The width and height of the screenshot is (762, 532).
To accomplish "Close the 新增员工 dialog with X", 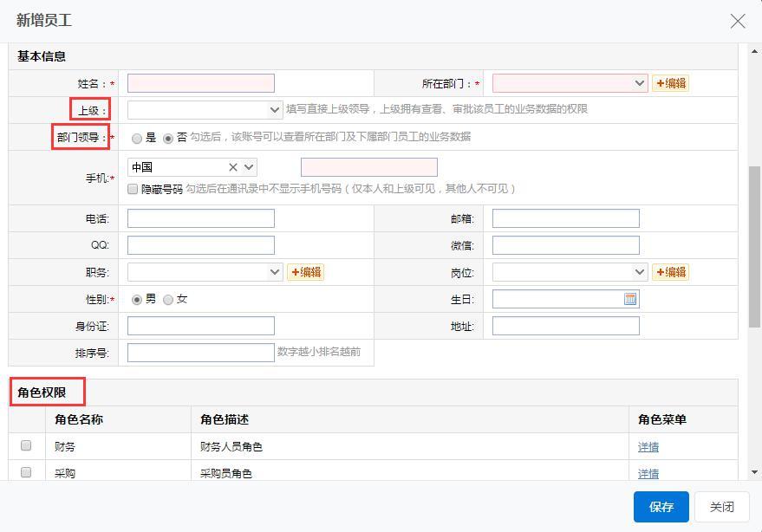I will click(x=738, y=21).
